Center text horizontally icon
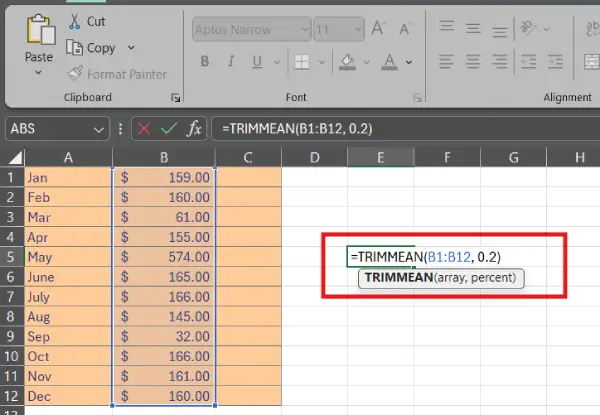 coord(473,61)
